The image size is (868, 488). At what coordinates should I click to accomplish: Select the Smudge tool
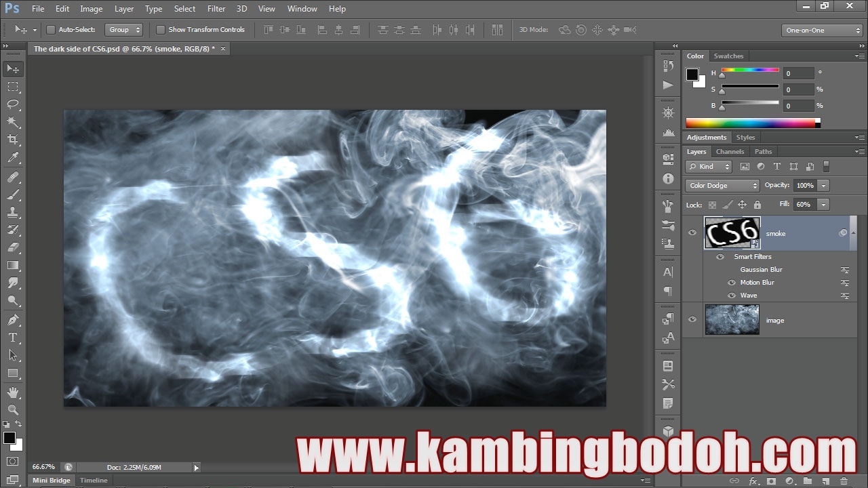pyautogui.click(x=13, y=283)
